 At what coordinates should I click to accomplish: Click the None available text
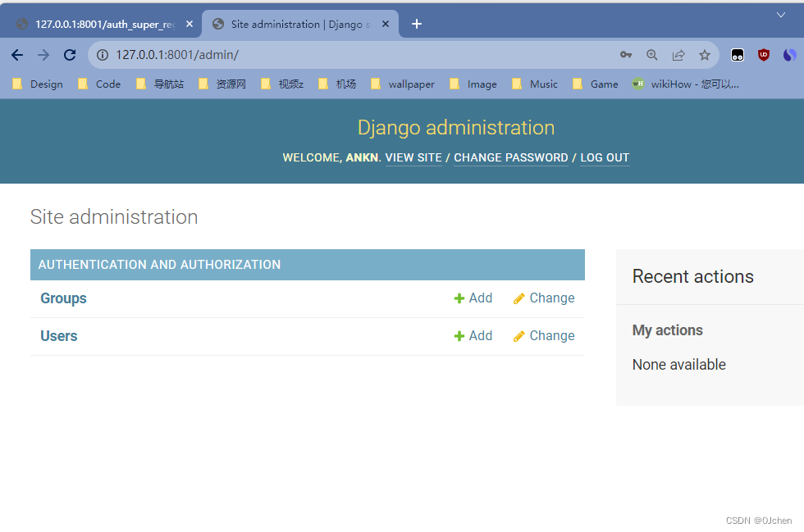point(679,365)
